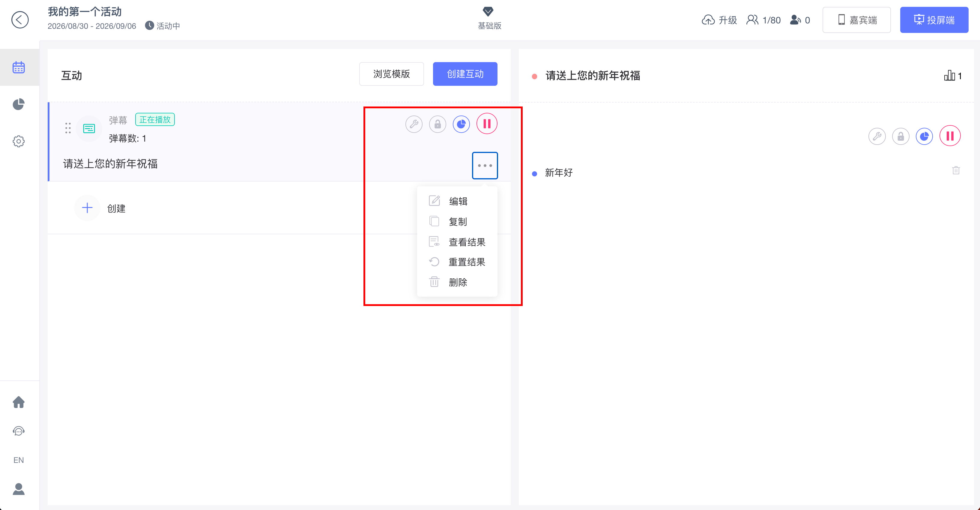Click the 活动中 status clock icon

point(150,25)
